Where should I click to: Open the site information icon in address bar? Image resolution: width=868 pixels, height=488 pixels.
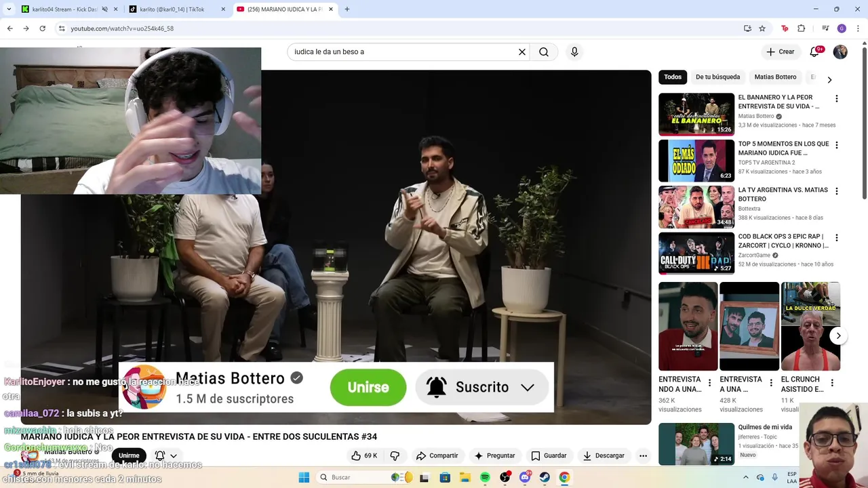pyautogui.click(x=62, y=28)
